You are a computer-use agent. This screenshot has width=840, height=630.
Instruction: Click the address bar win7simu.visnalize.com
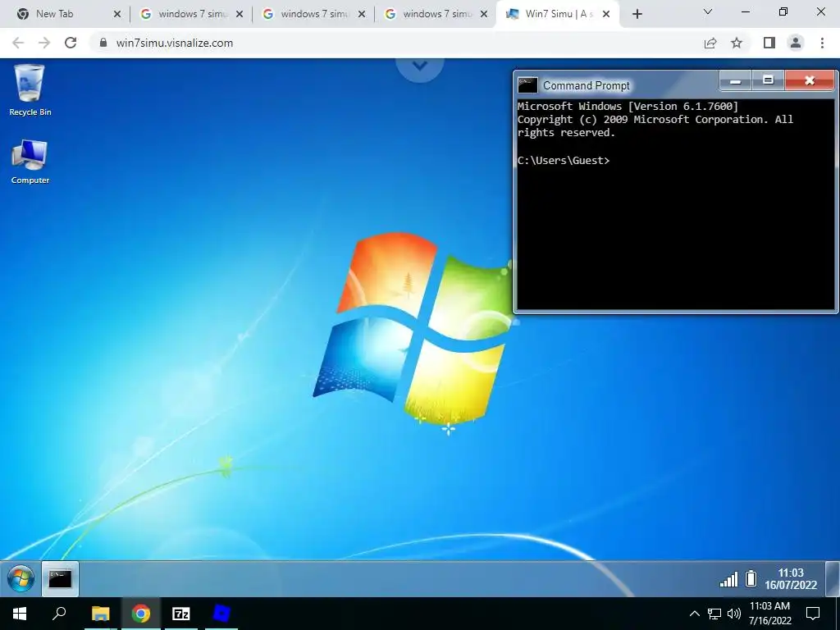[174, 43]
